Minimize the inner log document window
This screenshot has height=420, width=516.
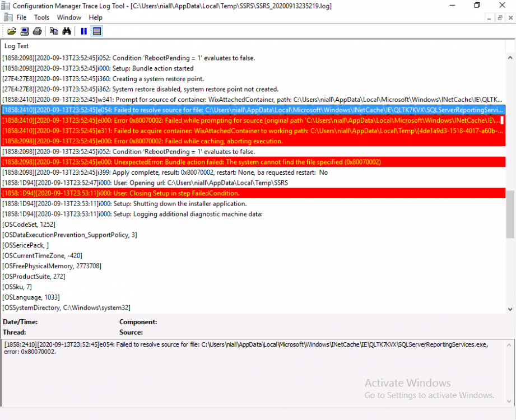pyautogui.click(x=489, y=18)
